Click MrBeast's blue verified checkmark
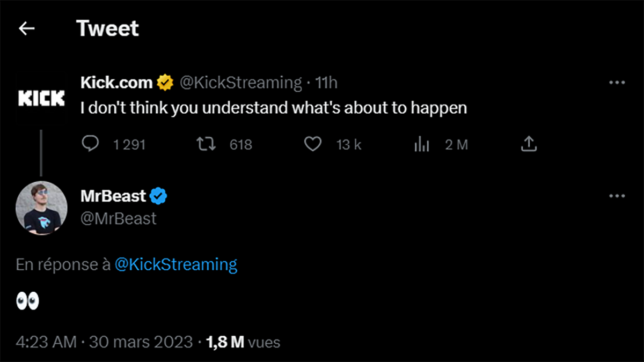 159,196
